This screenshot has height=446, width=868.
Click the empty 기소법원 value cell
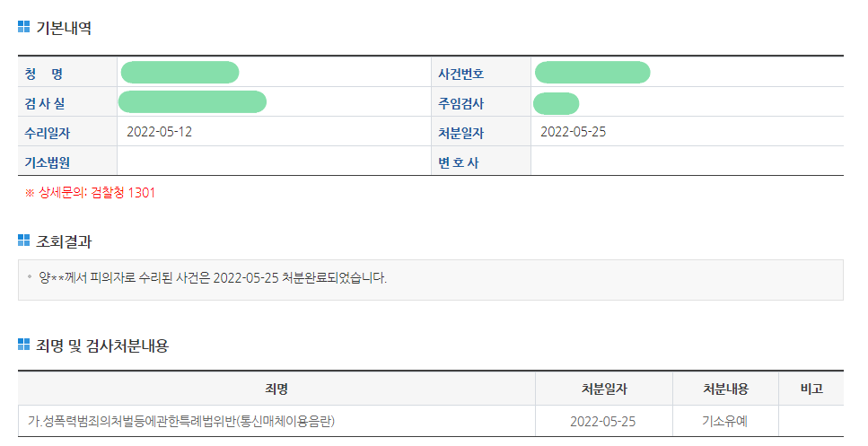[274, 162]
